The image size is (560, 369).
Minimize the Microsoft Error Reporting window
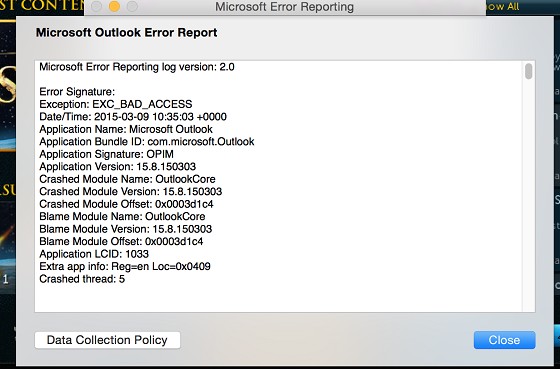(114, 6)
